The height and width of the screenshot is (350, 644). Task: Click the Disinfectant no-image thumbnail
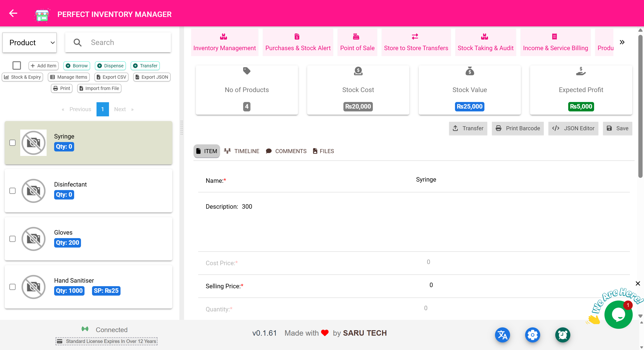pos(33,191)
